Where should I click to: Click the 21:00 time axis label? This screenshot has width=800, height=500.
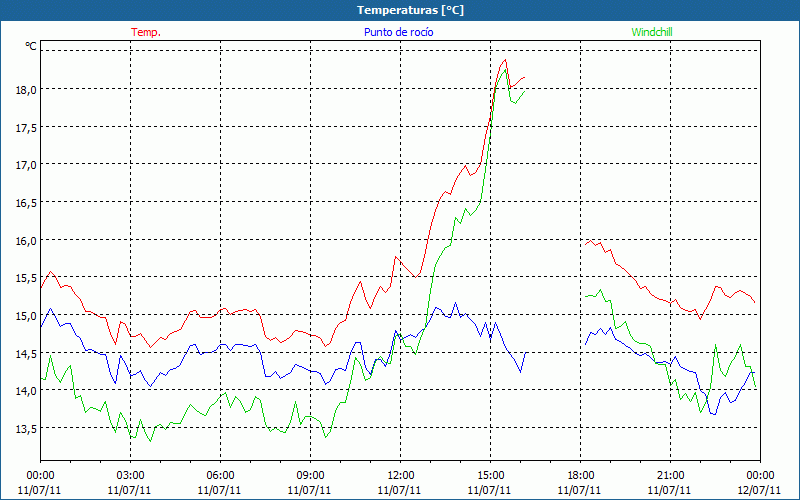click(670, 475)
